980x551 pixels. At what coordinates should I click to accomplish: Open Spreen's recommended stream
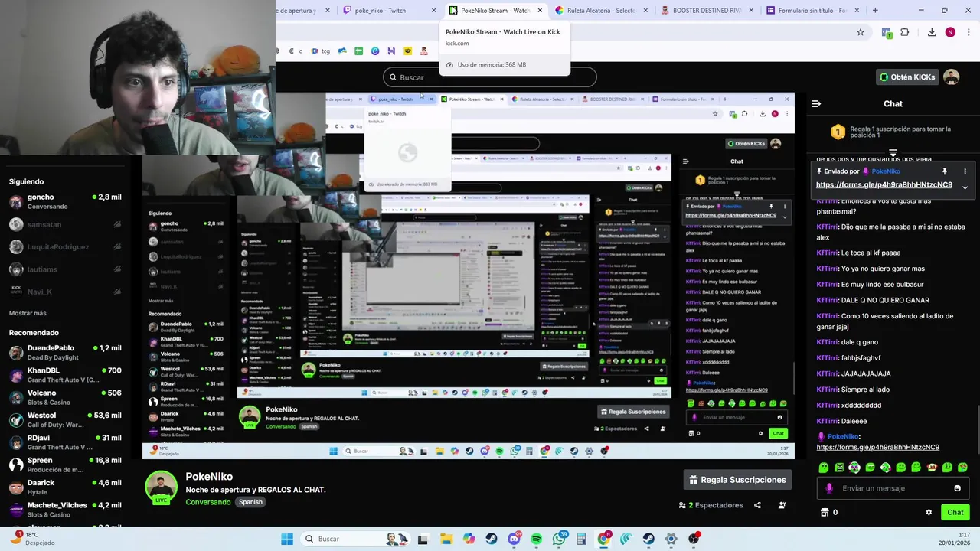click(65, 465)
